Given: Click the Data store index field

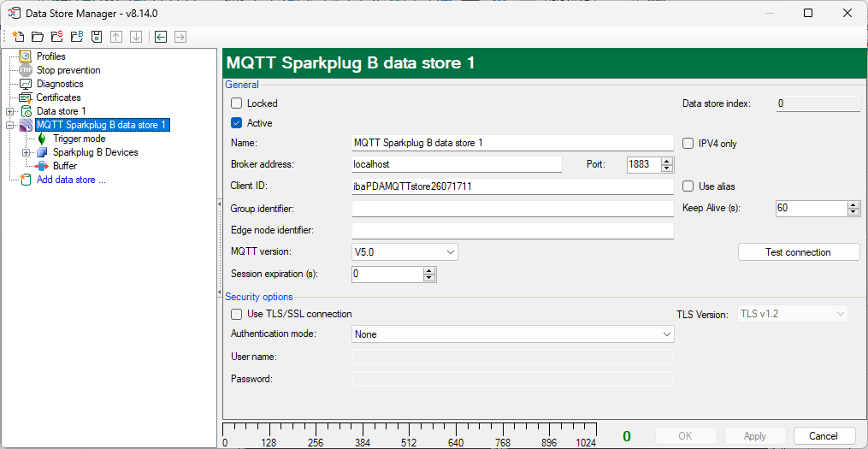Looking at the screenshot, I should [x=818, y=103].
